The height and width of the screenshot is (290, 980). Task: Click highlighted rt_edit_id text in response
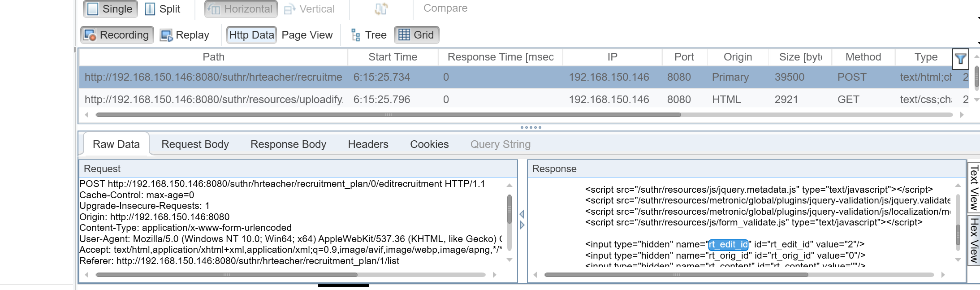pyautogui.click(x=728, y=244)
